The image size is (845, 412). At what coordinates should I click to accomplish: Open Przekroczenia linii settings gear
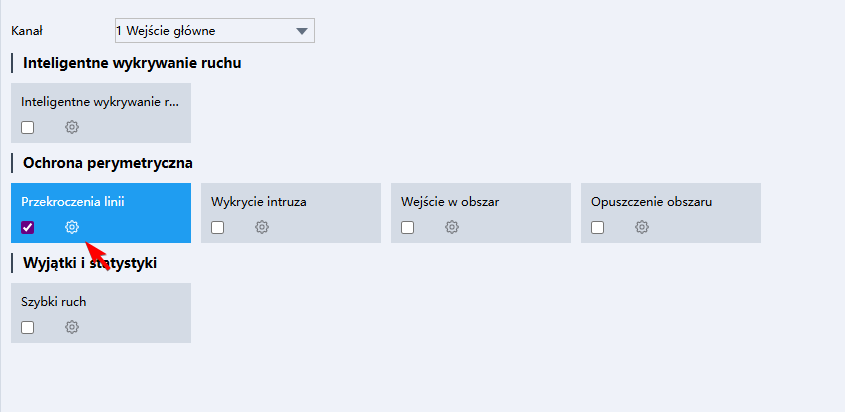(x=72, y=227)
